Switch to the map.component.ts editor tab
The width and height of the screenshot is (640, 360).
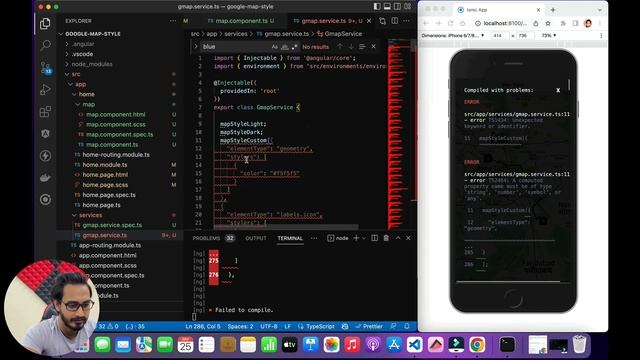(241, 21)
